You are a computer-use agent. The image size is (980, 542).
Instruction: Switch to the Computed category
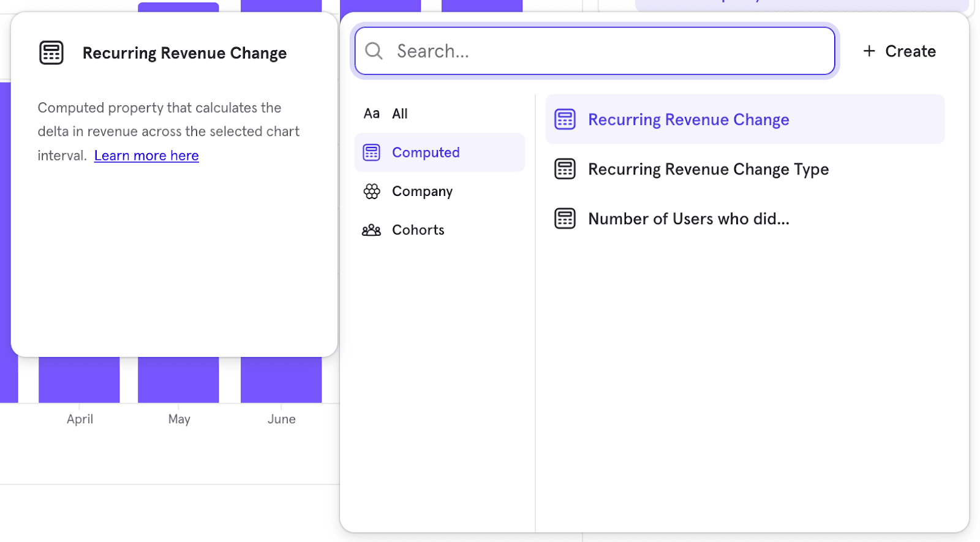[426, 152]
